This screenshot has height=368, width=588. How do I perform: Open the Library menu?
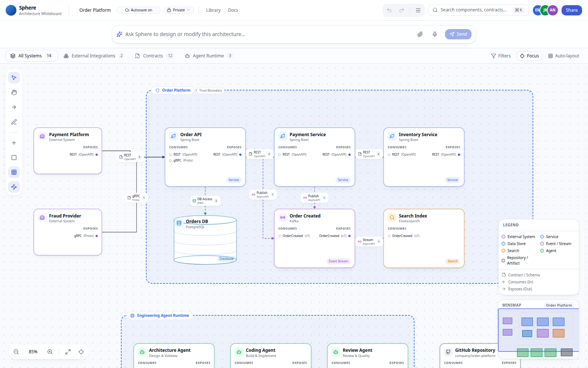pos(213,10)
